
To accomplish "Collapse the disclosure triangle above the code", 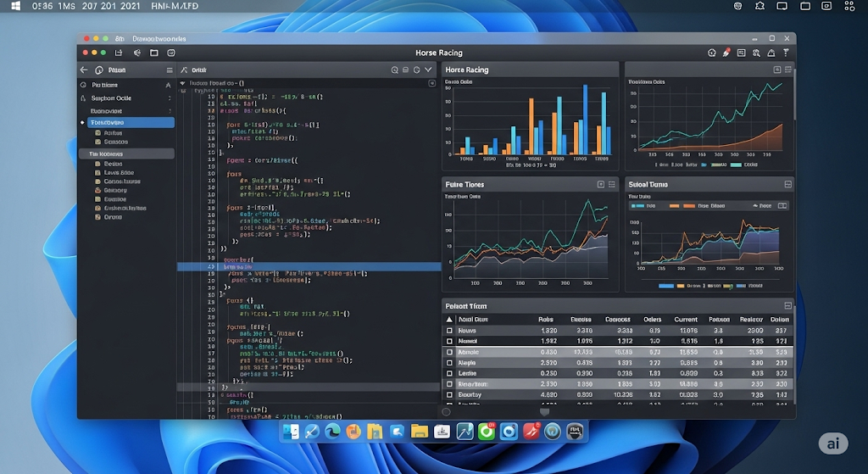I will tap(182, 84).
